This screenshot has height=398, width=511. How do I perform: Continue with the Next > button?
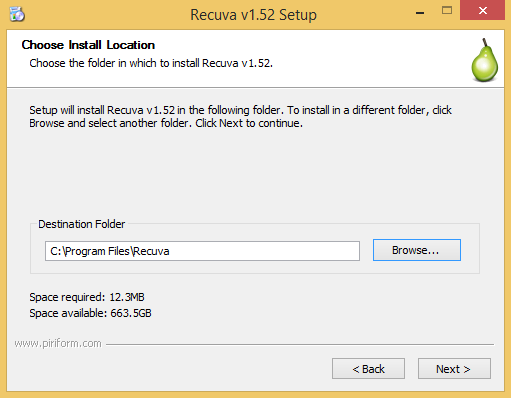454,369
